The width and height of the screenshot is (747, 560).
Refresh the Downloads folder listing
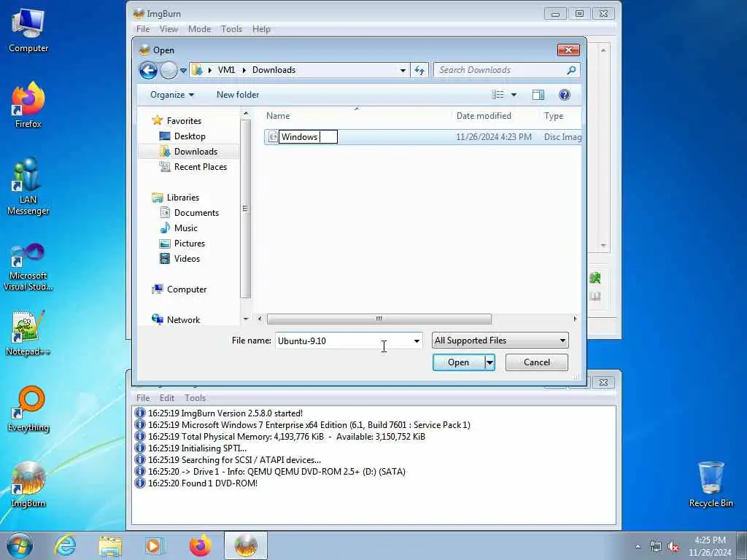click(x=419, y=70)
